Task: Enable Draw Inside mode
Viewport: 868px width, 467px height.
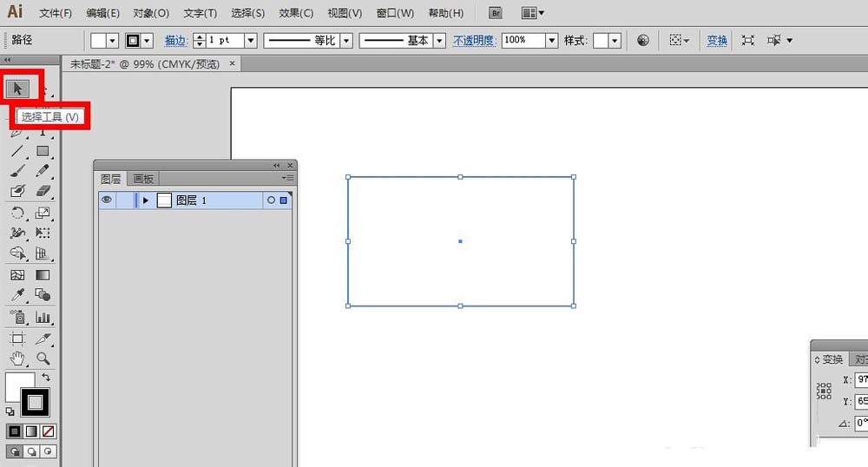Action: pyautogui.click(x=48, y=451)
